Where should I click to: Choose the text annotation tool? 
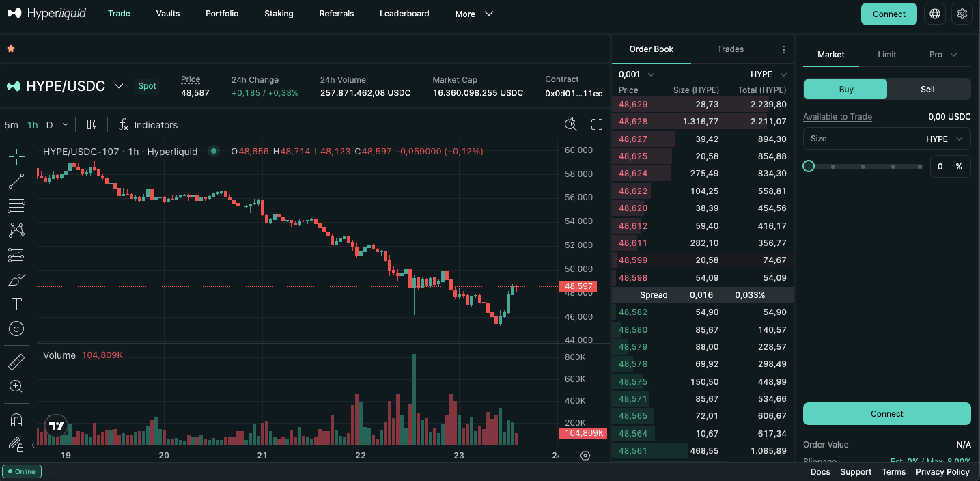click(16, 304)
